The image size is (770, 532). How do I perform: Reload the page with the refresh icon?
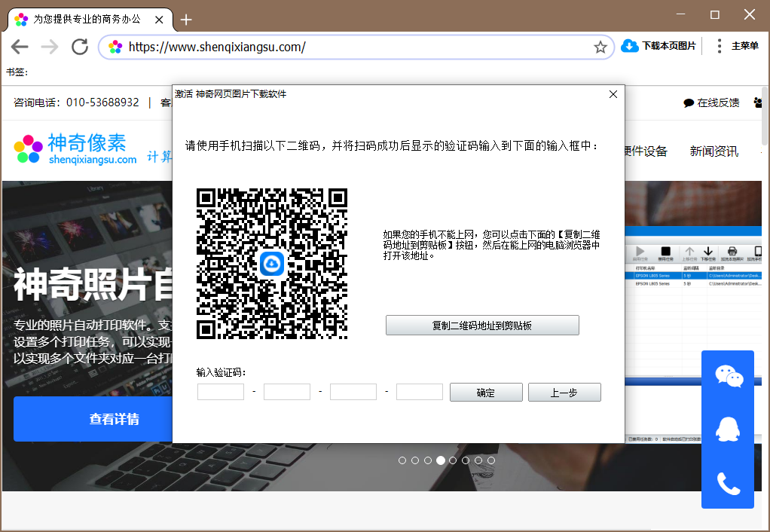click(x=80, y=47)
